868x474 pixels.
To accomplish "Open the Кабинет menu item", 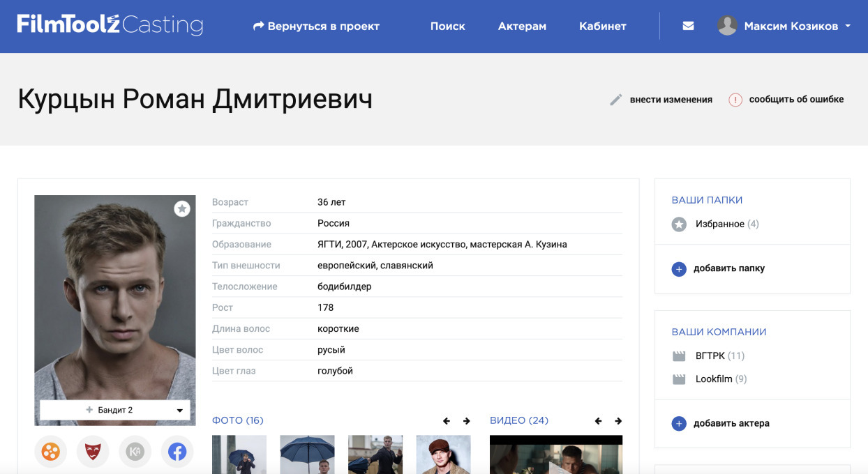I will point(603,26).
